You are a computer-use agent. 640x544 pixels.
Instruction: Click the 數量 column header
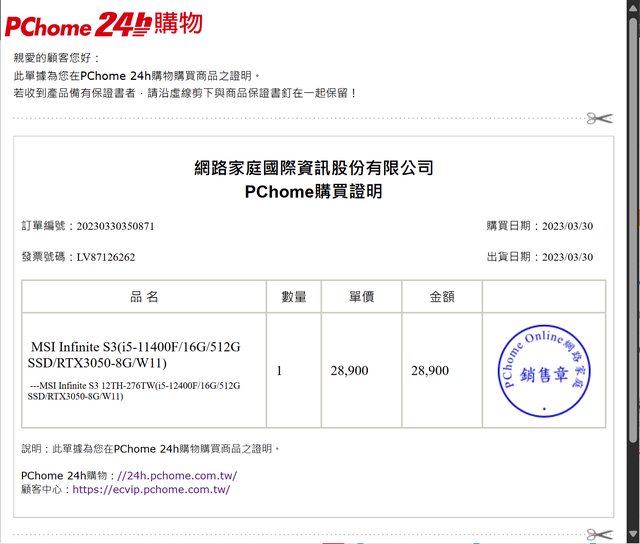click(293, 297)
